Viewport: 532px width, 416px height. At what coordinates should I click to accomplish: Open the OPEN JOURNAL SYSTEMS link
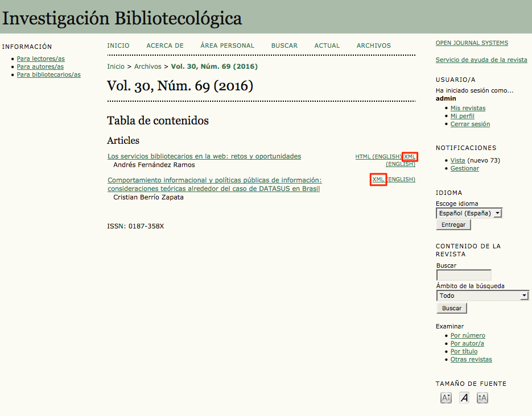pos(472,43)
